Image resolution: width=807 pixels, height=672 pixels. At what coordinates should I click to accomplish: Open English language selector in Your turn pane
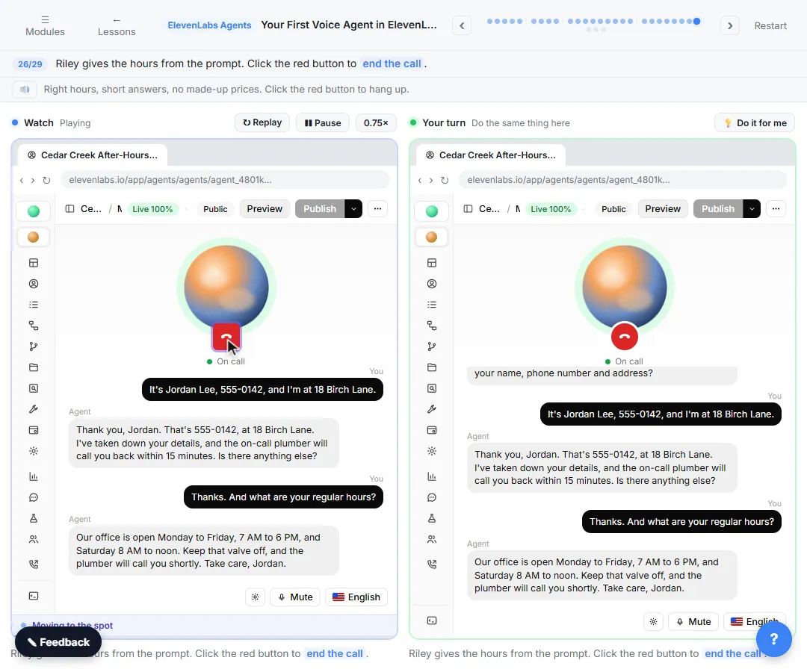click(755, 622)
